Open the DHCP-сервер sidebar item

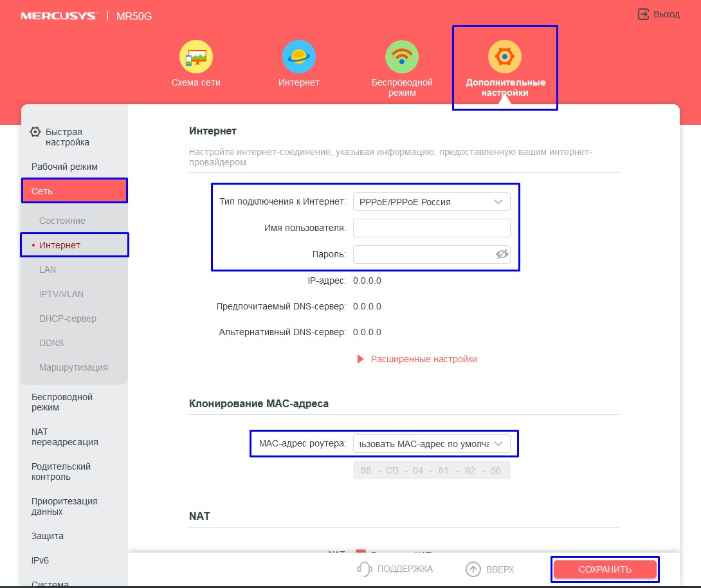pos(63,318)
